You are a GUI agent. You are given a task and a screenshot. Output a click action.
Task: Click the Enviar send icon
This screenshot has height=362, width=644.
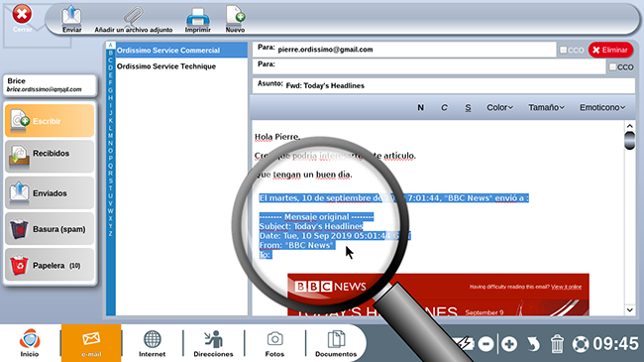(71, 19)
